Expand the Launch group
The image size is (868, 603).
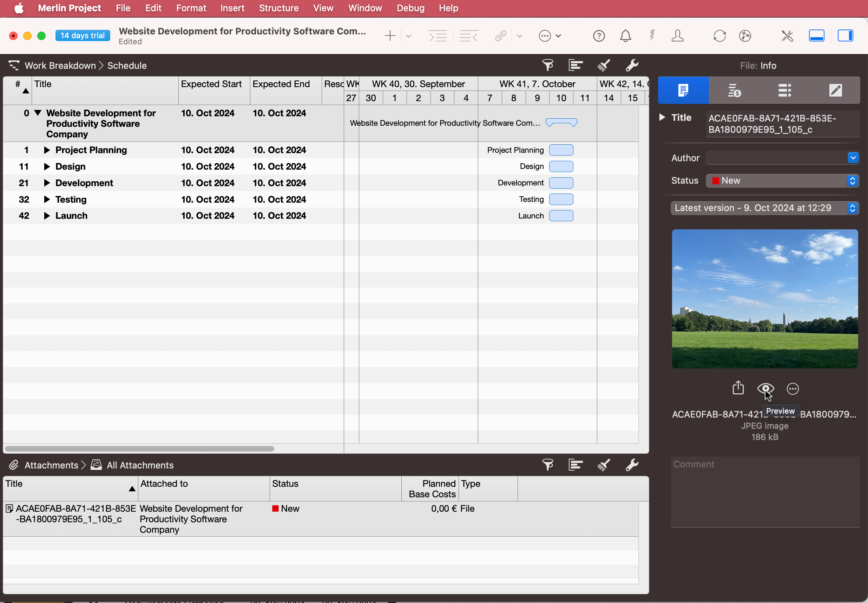point(47,216)
